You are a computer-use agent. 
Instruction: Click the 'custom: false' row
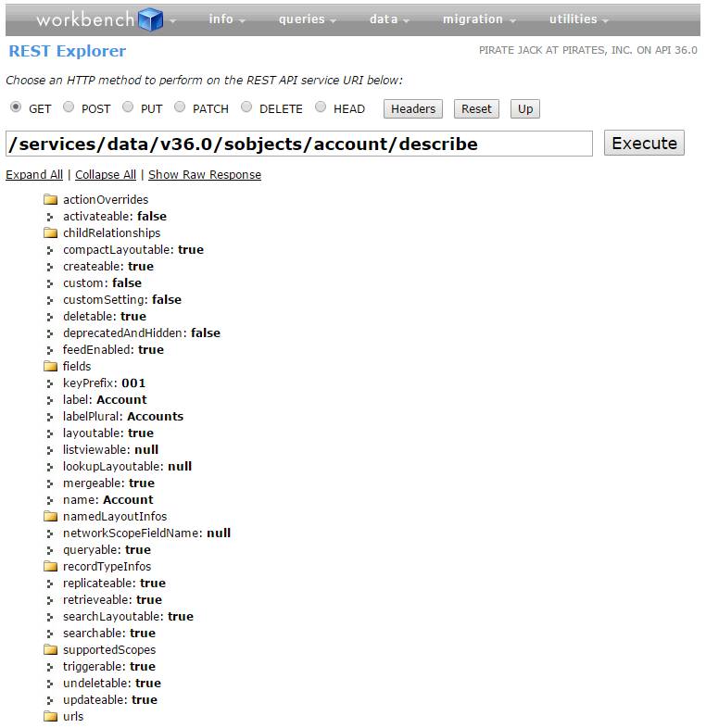click(102, 282)
